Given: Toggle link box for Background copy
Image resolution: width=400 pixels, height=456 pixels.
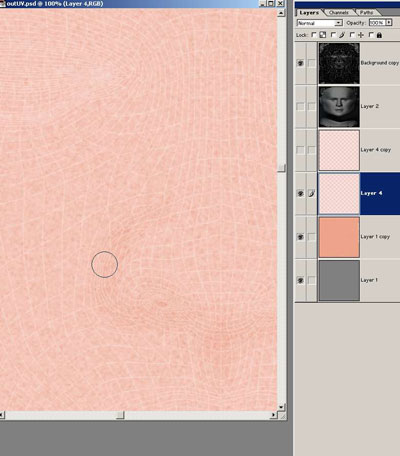Looking at the screenshot, I should point(311,63).
